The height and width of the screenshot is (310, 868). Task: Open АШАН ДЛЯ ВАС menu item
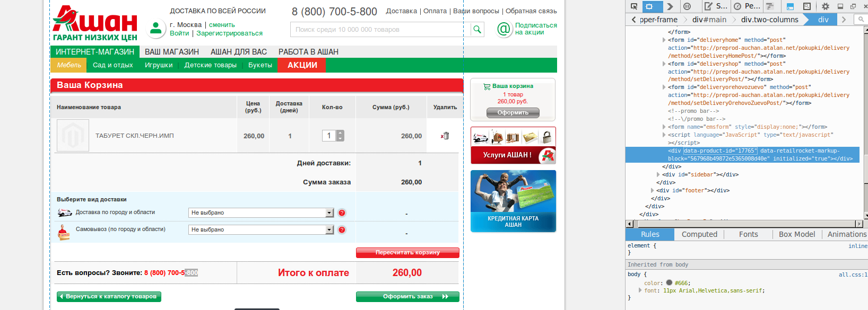pyautogui.click(x=239, y=52)
